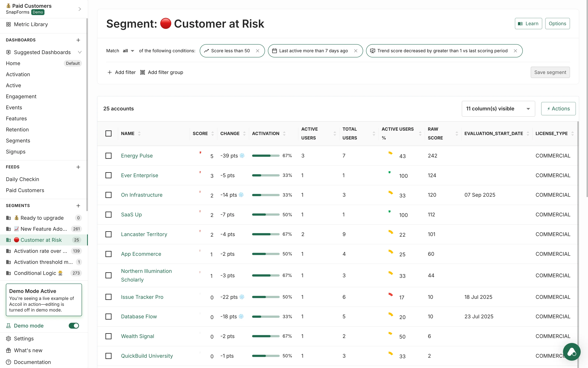Viewport: 588px width, 368px height.
Task: Add a new feed with plus icon
Action: (x=78, y=167)
